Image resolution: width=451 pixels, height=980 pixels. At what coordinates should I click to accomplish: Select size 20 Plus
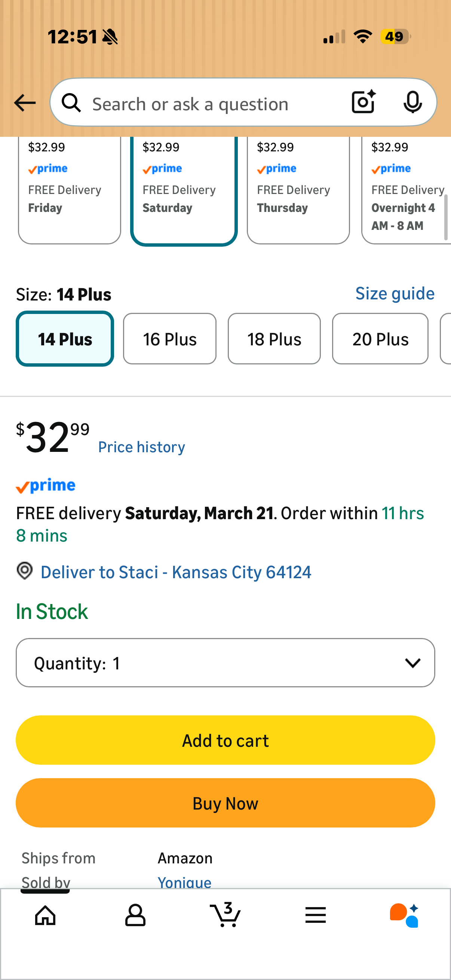(380, 339)
